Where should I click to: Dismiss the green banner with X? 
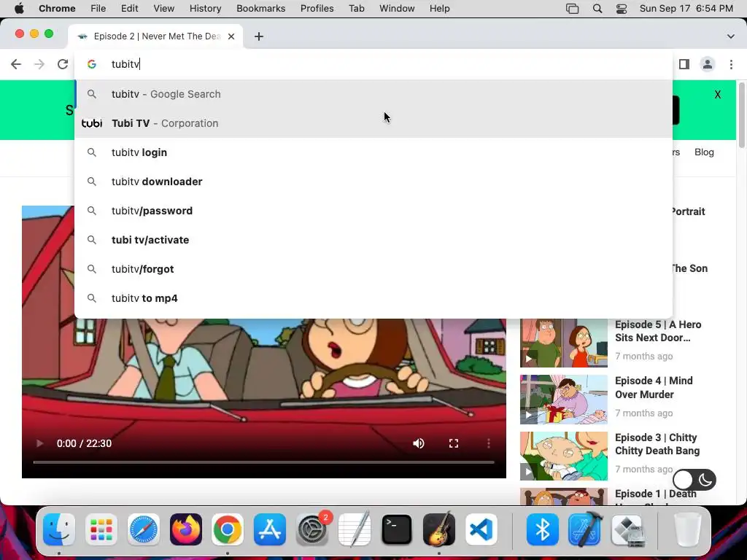coord(718,95)
